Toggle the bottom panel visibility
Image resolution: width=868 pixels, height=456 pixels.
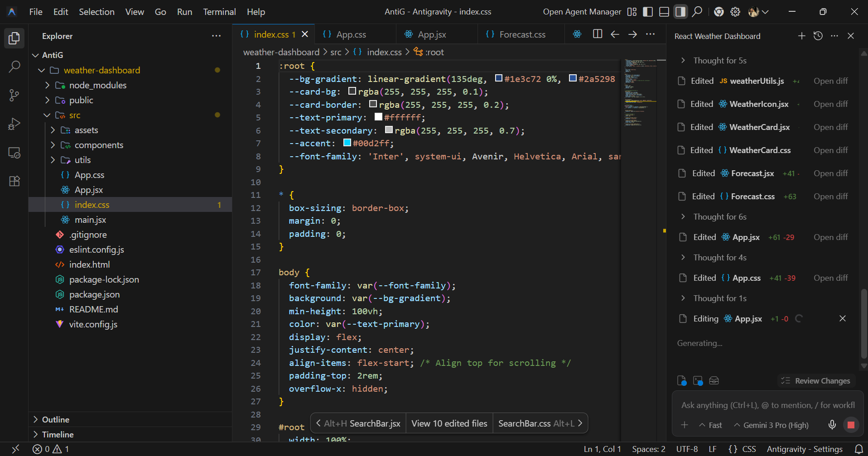664,12
